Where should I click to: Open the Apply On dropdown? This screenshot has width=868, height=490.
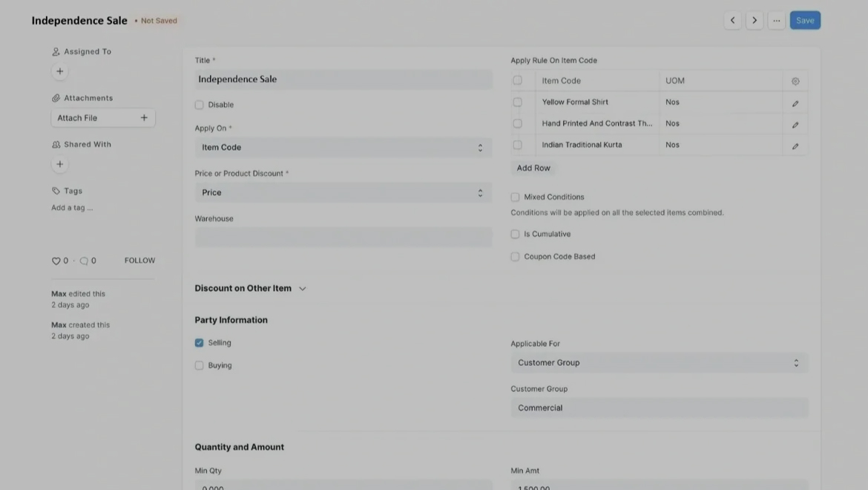coord(343,147)
